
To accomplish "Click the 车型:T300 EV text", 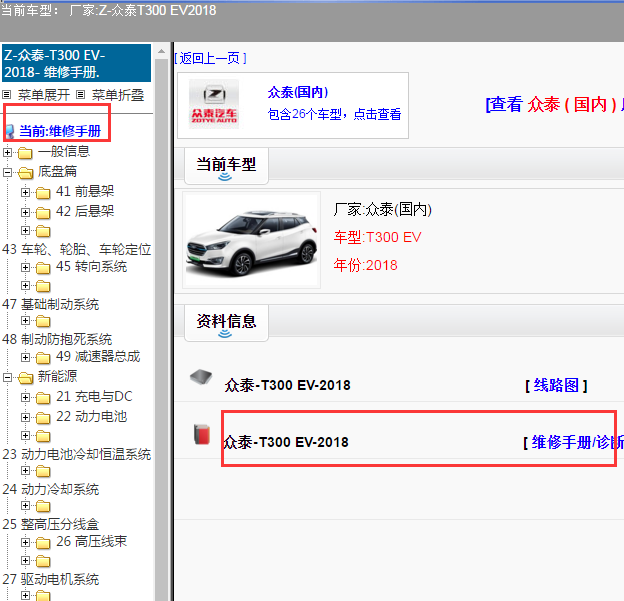I will click(377, 237).
